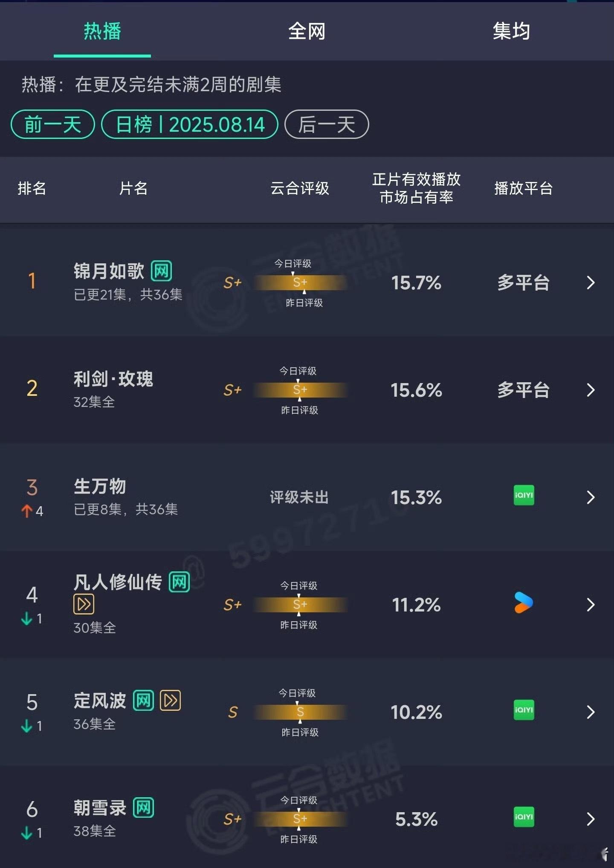Expand details arrow for 利剑·玫瑰
The width and height of the screenshot is (614, 868).
(x=591, y=390)
